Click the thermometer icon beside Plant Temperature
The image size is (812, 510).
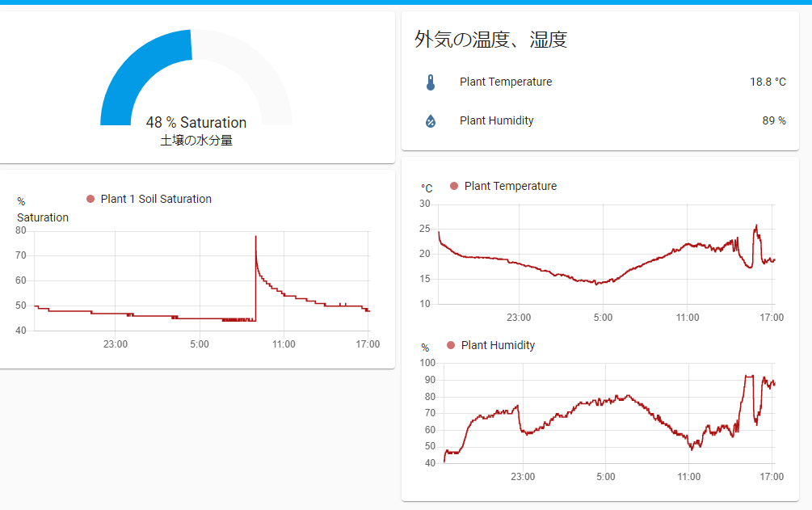click(431, 82)
